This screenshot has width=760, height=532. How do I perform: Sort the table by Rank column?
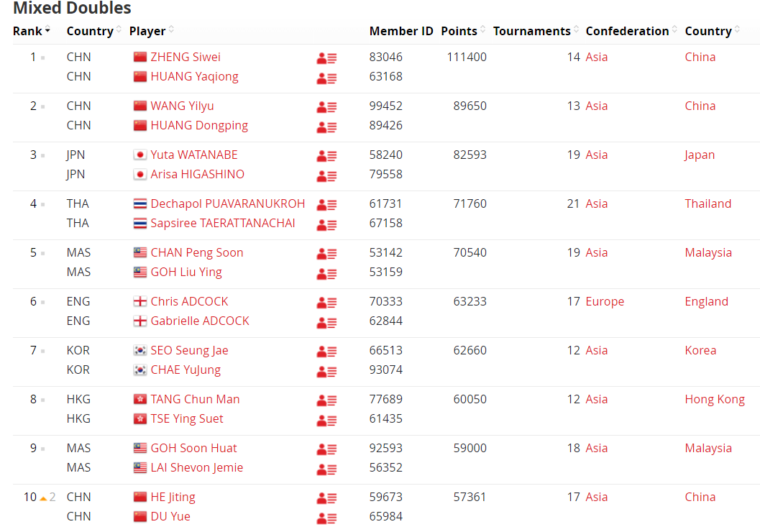click(32, 31)
